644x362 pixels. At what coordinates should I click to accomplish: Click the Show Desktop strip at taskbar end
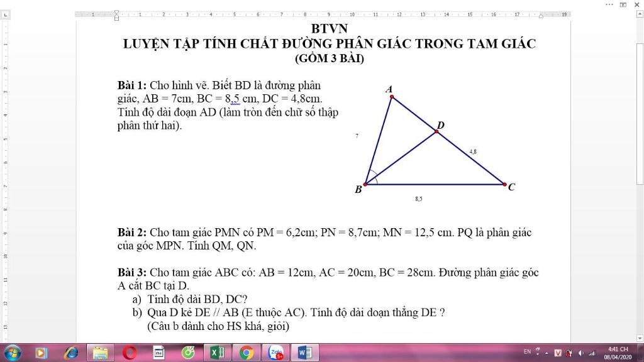coord(641,353)
